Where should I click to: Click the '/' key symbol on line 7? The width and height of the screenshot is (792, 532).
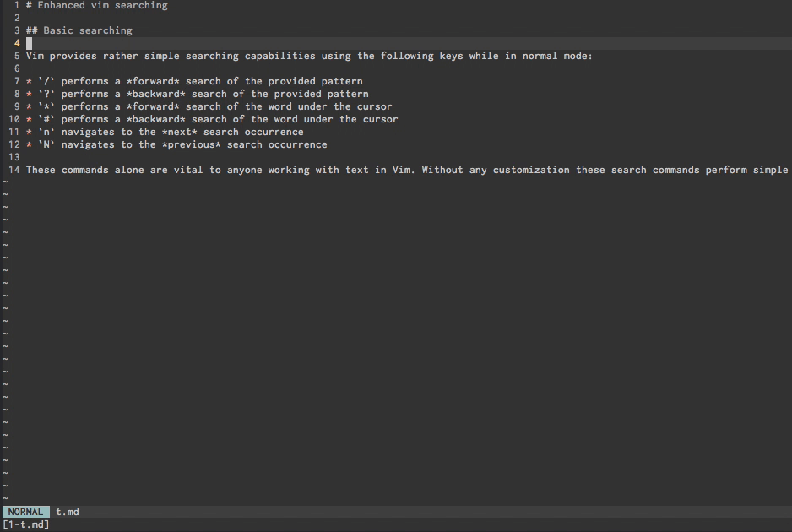pyautogui.click(x=46, y=81)
